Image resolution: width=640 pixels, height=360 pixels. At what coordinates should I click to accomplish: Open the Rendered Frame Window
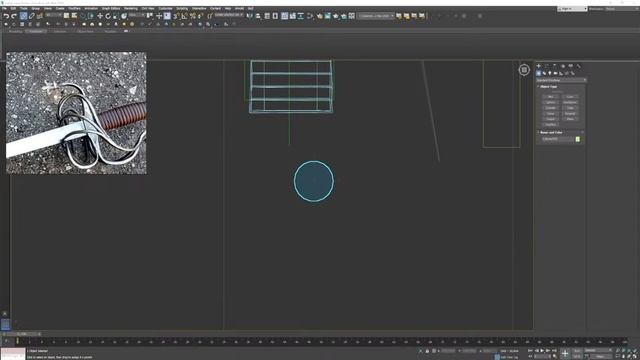point(327,16)
